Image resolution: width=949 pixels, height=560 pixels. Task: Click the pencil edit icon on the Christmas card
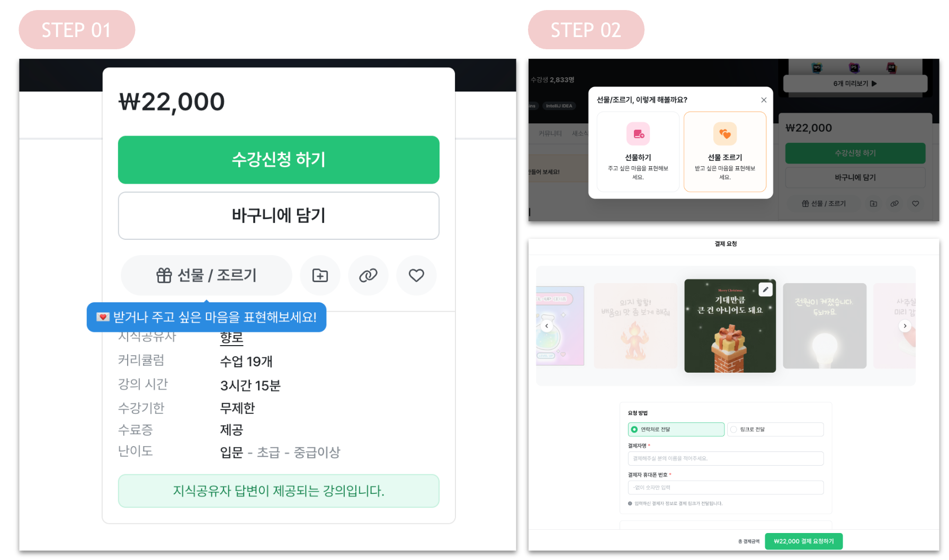click(765, 290)
